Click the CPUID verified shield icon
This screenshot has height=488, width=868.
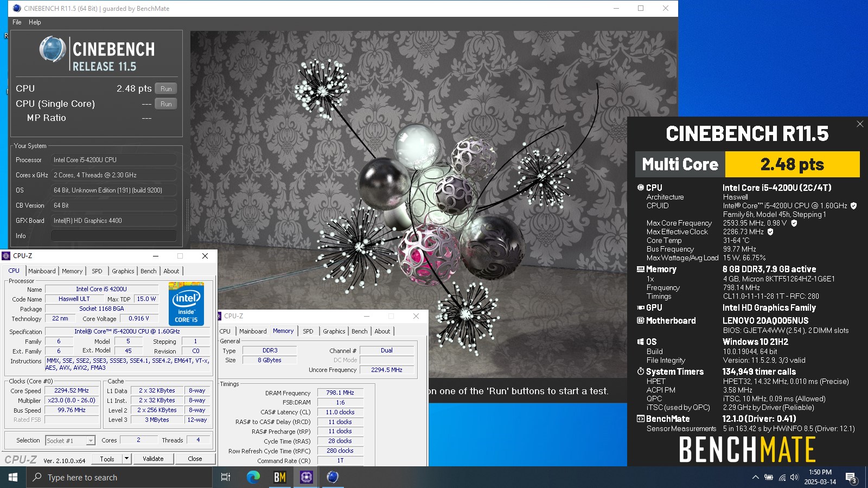click(x=853, y=206)
